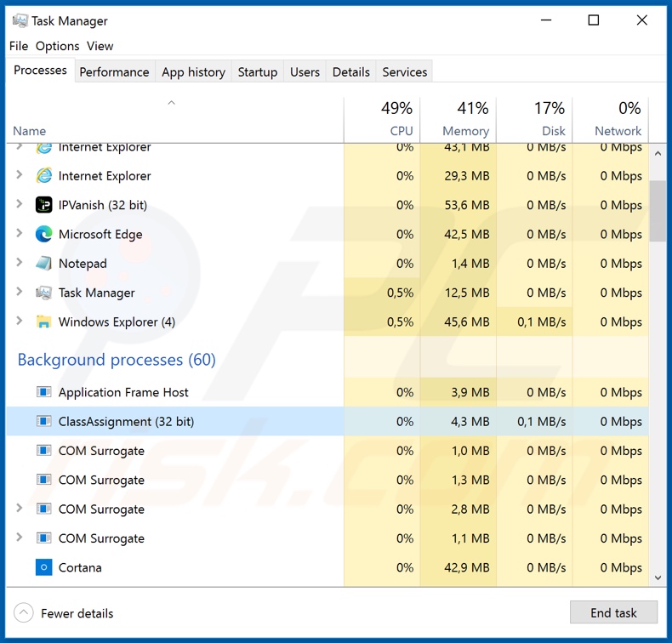
Task: Click the Fewer details circle arrow icon
Action: tap(24, 613)
